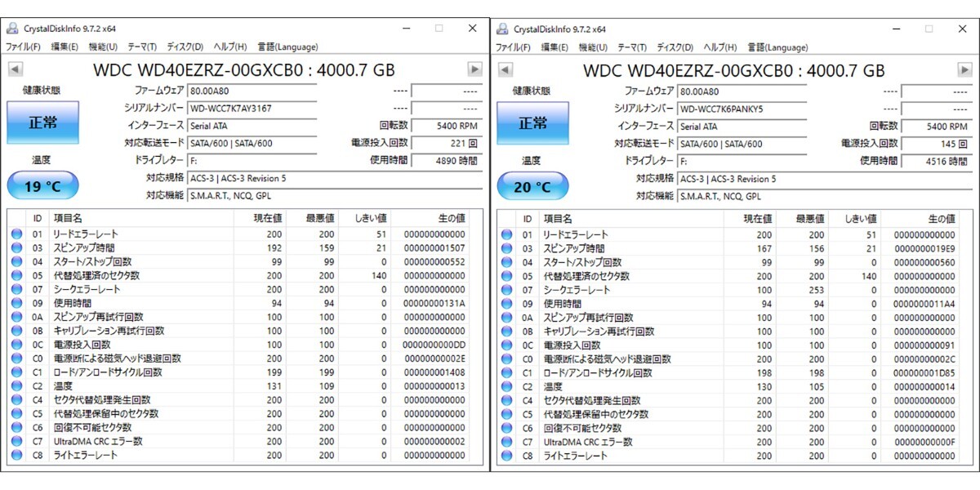Click 正常 health status button in left window
980x490 pixels.
[42, 124]
